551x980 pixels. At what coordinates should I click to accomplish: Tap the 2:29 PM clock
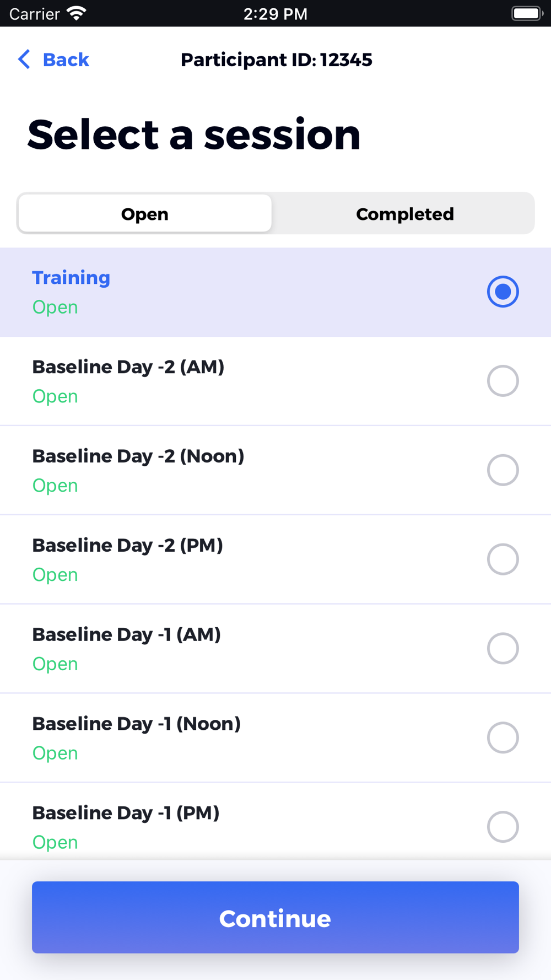(275, 14)
